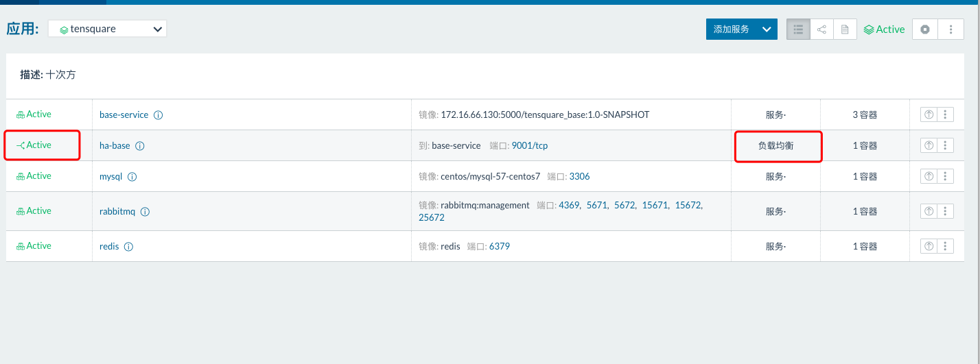Open the redis service link

109,246
